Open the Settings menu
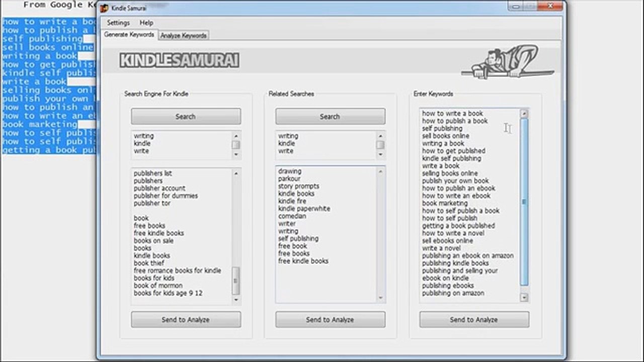 click(x=118, y=23)
